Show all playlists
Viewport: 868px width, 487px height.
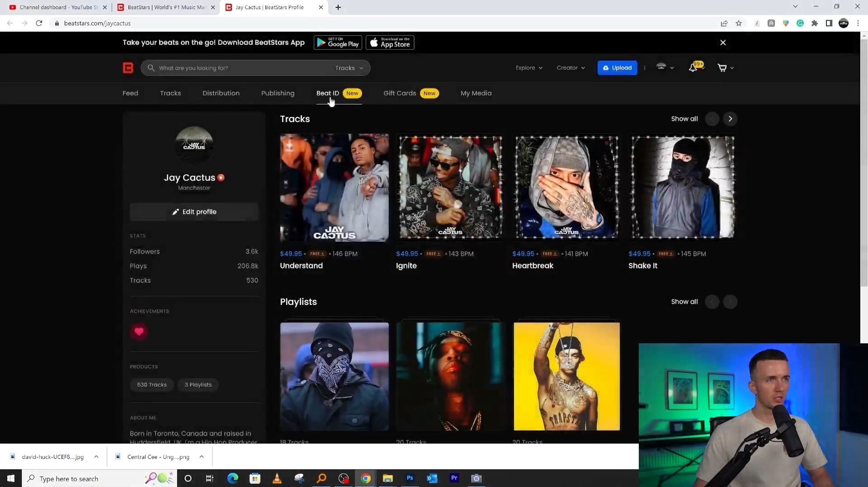tap(684, 302)
